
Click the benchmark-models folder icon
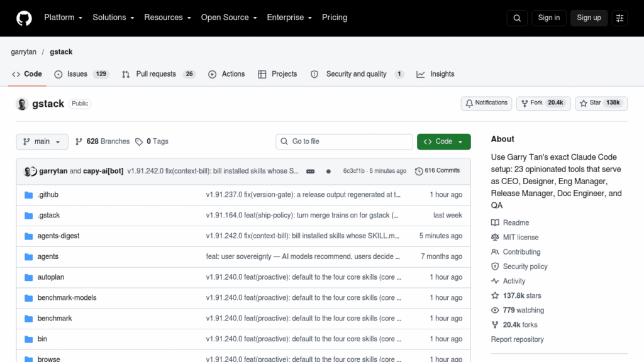pyautogui.click(x=28, y=298)
